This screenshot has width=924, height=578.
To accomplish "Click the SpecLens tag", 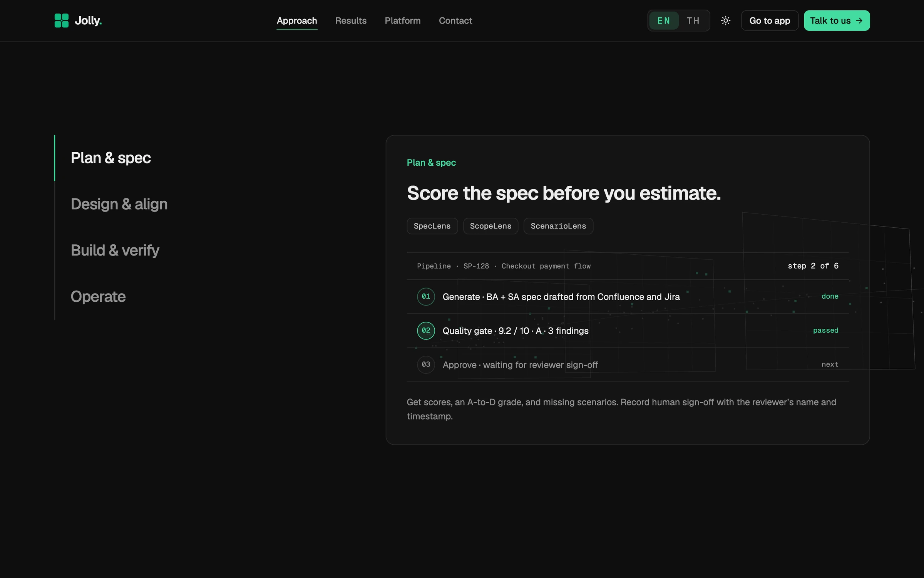I will [432, 226].
